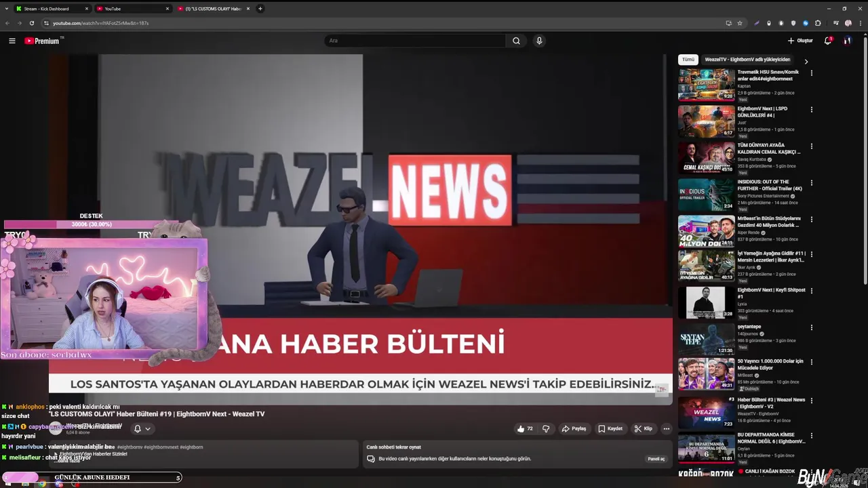Open Chrome Extensions puzzle icon
The height and width of the screenshot is (488, 868).
818,23
